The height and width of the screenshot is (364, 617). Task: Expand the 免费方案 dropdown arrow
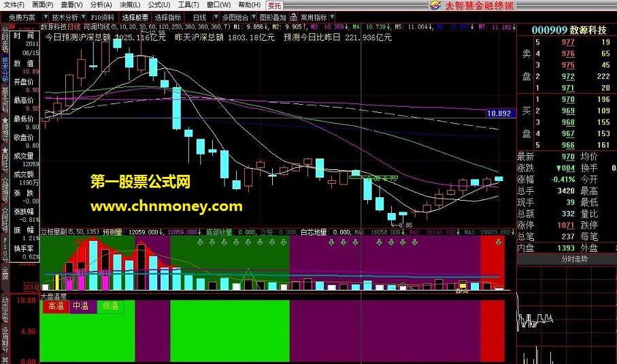coord(46,17)
